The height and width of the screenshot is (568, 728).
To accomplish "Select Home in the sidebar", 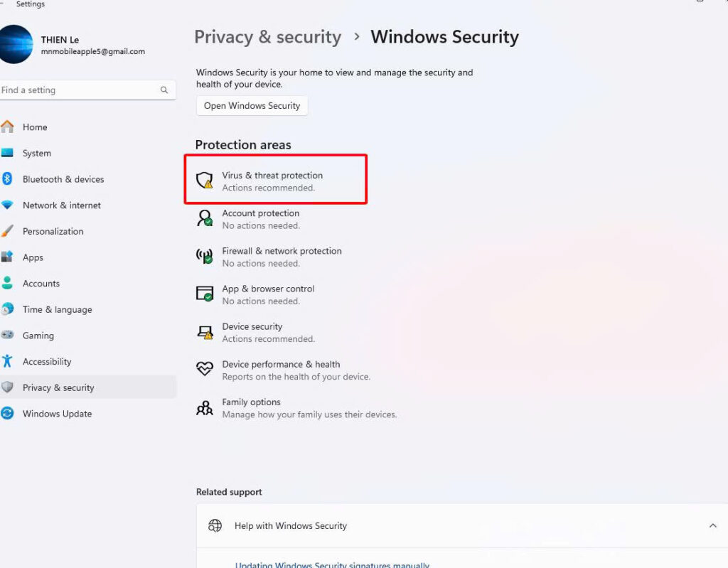I will 35,127.
